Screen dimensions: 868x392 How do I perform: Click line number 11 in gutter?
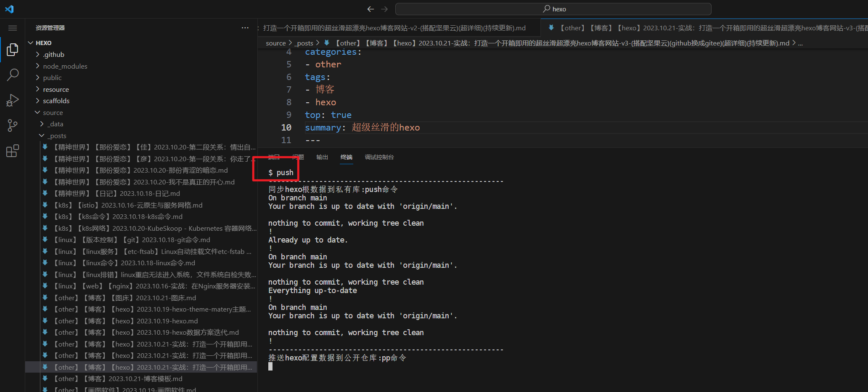tap(286, 140)
